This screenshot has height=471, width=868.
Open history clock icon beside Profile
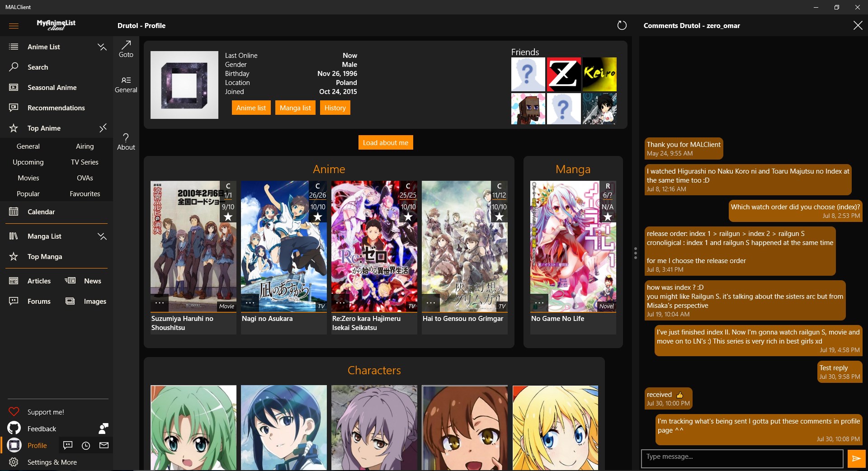coord(86,445)
